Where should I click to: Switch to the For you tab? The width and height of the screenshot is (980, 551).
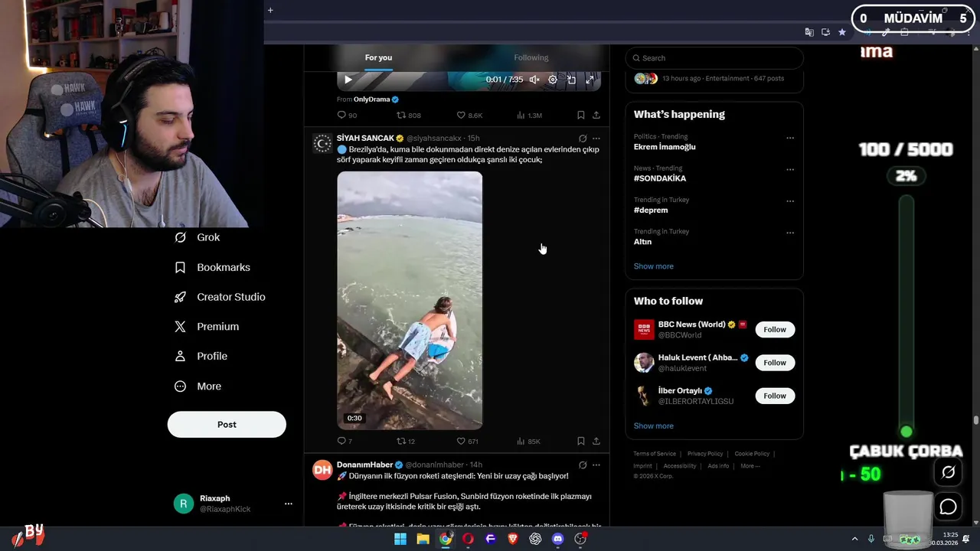pos(378,57)
